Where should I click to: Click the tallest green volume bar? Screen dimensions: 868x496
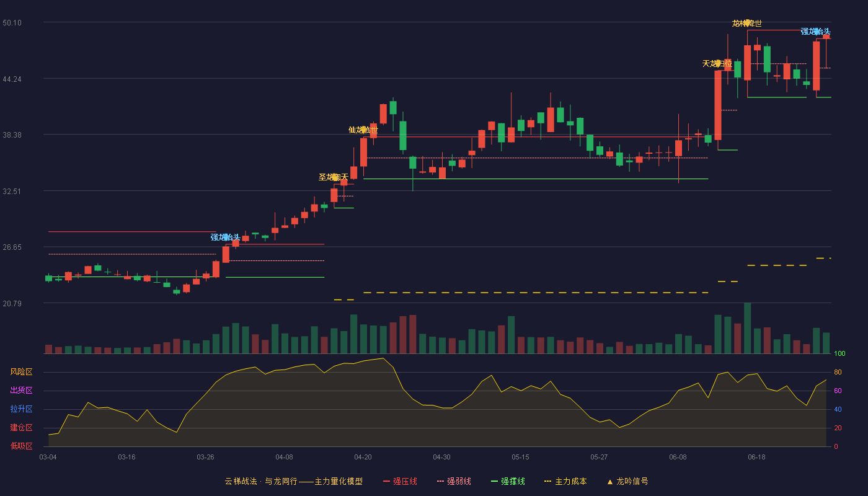tap(747, 328)
